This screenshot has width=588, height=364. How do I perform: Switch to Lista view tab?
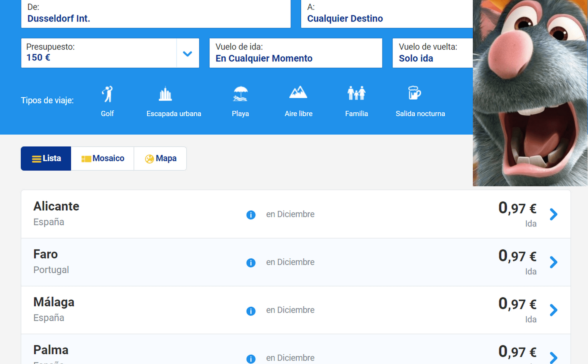pos(46,158)
